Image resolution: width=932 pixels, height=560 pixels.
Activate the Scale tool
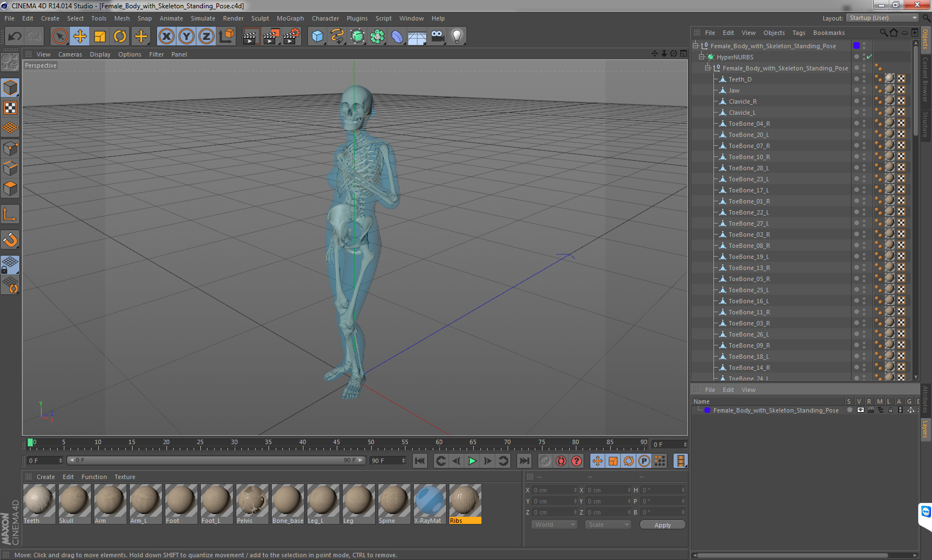click(x=100, y=37)
